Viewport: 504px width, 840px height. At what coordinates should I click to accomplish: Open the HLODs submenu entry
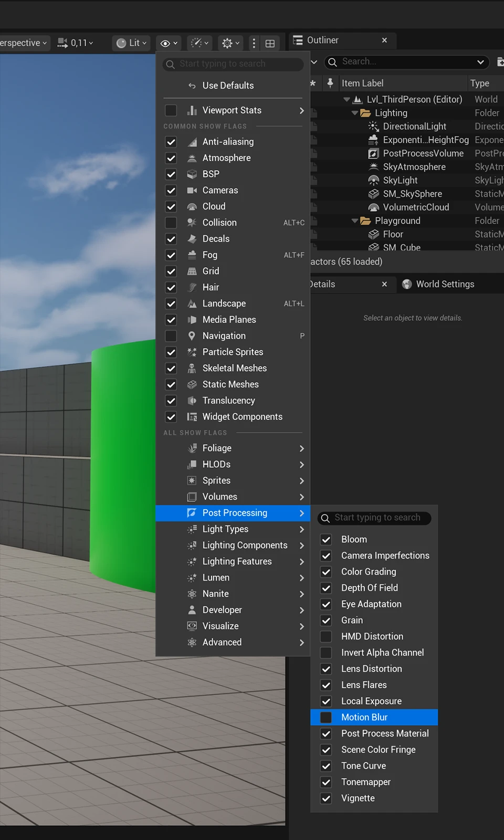coord(233,465)
